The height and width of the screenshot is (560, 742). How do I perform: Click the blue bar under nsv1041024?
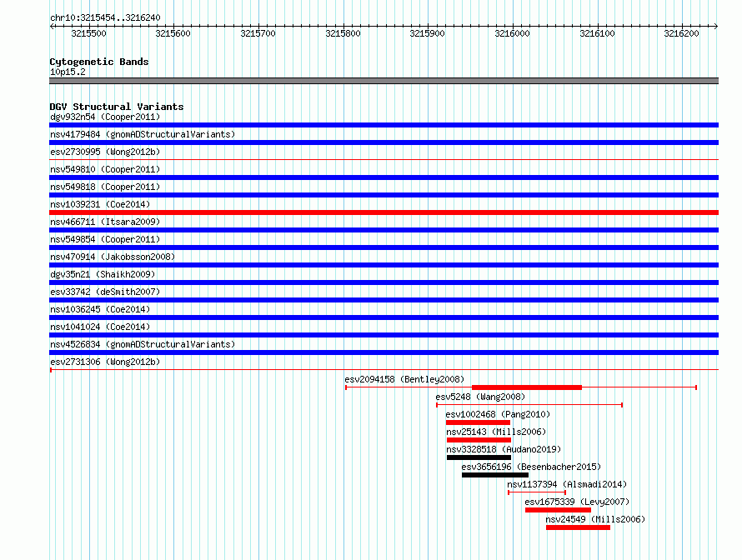(x=384, y=335)
